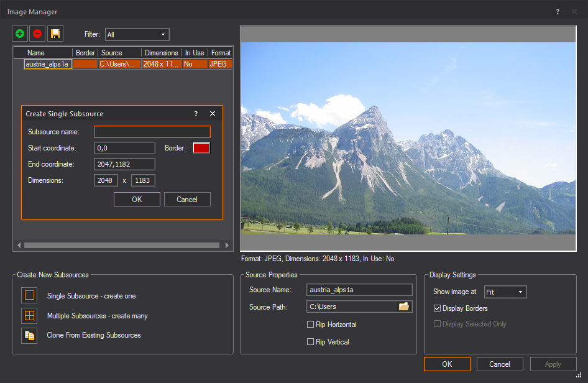
Task: Enable the Flip Horizontal checkbox
Action: [x=311, y=325]
